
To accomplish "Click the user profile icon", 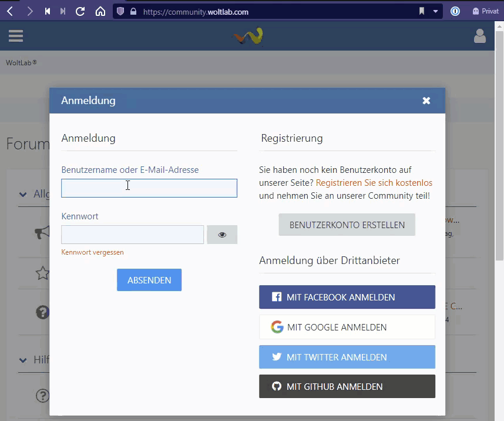I will click(x=480, y=36).
